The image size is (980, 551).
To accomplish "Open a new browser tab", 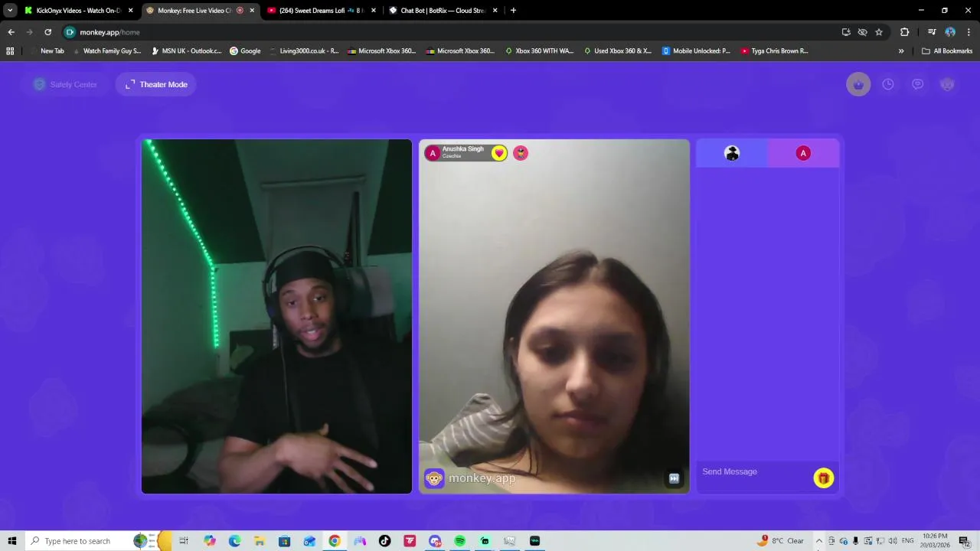I will [513, 11].
